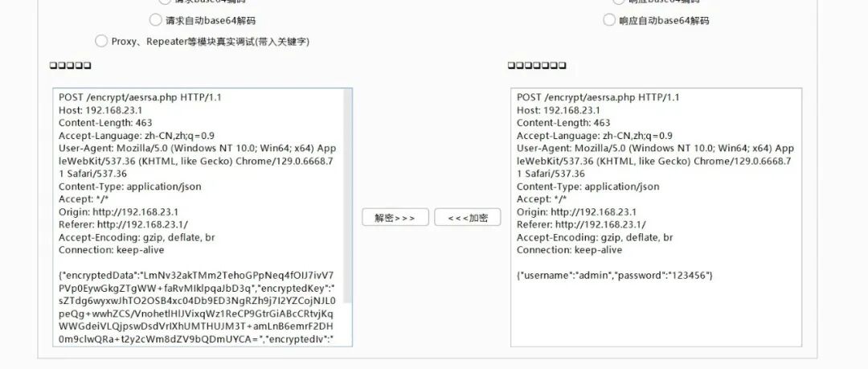Click the <<<加密 button
The image size is (868, 369).
pos(468,217)
